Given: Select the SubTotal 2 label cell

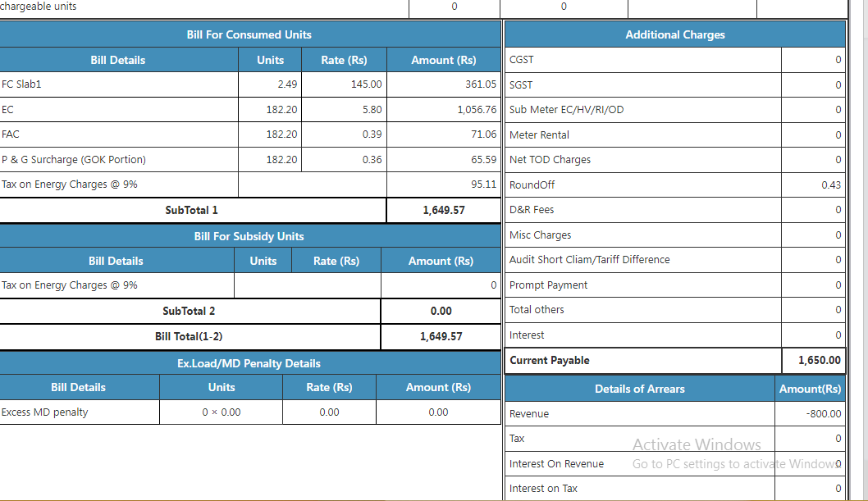Looking at the screenshot, I should click(189, 311).
